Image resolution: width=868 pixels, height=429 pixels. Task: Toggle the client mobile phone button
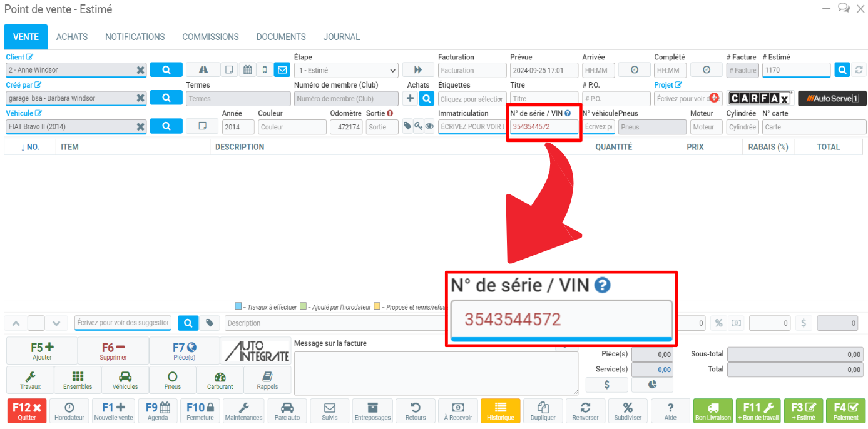point(265,70)
